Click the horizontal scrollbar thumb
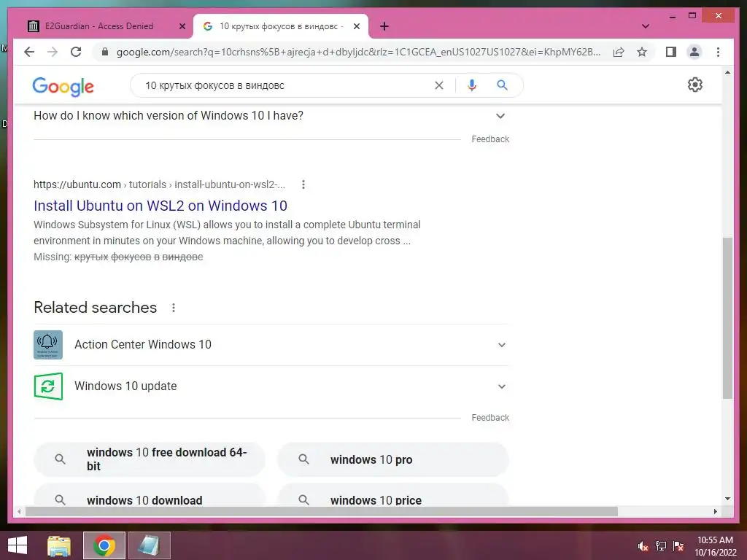747x560 pixels. [x=322, y=511]
